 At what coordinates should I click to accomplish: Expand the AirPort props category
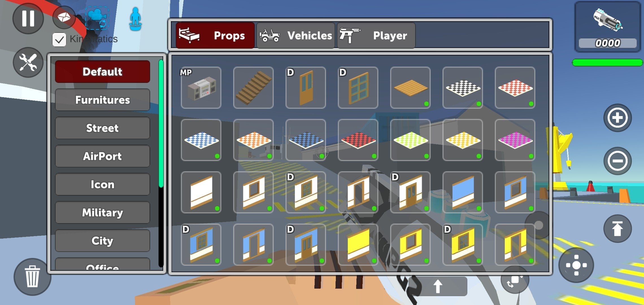tap(102, 156)
